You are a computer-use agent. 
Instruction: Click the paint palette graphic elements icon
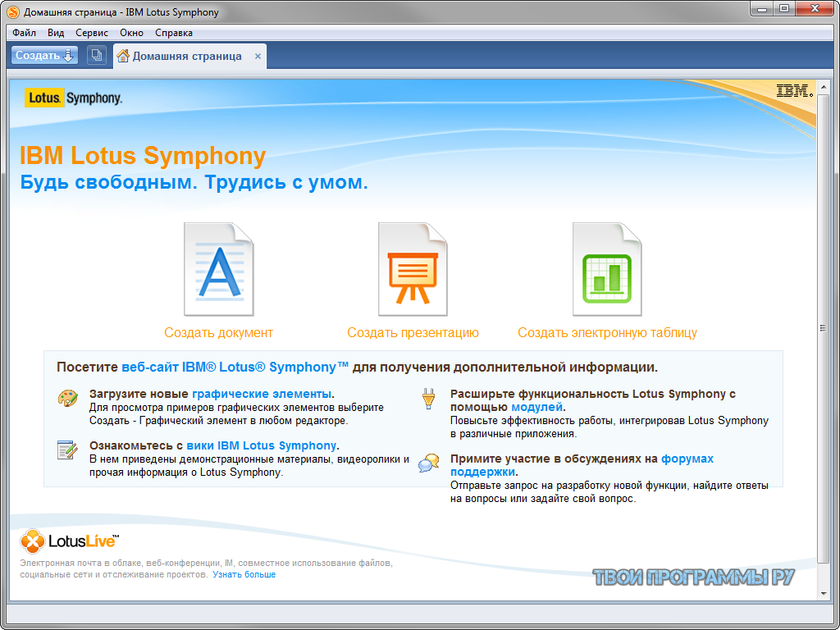click(x=67, y=399)
